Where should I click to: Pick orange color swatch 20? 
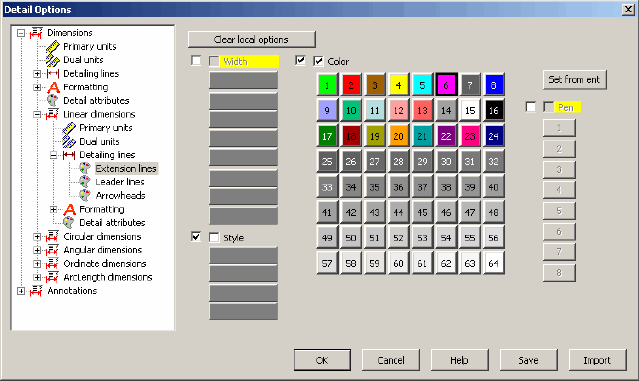point(399,136)
